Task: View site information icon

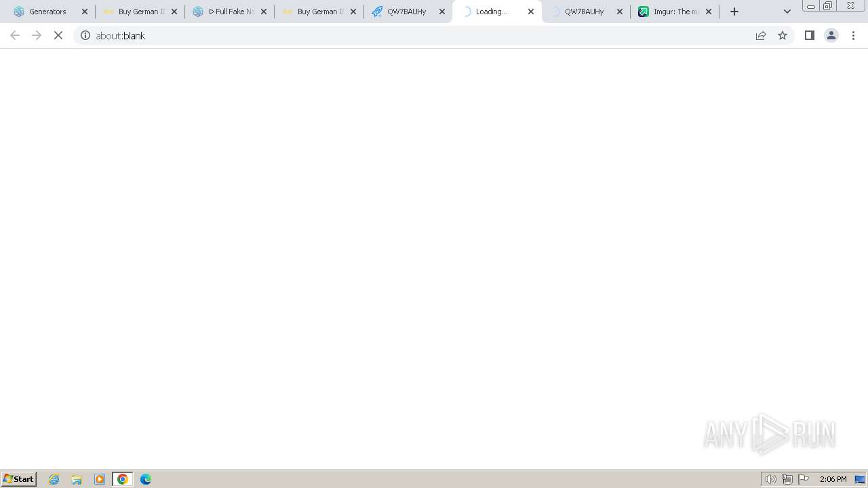Action: (x=85, y=35)
